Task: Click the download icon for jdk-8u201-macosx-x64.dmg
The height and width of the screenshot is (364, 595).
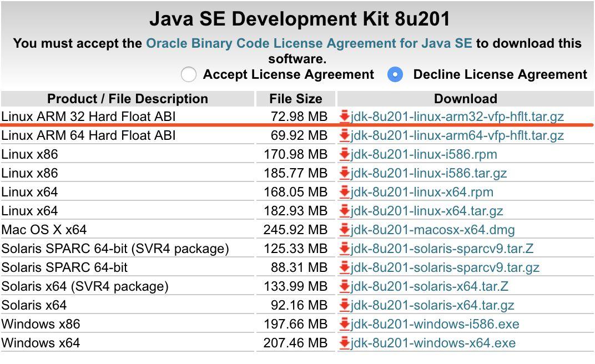Action: [345, 229]
